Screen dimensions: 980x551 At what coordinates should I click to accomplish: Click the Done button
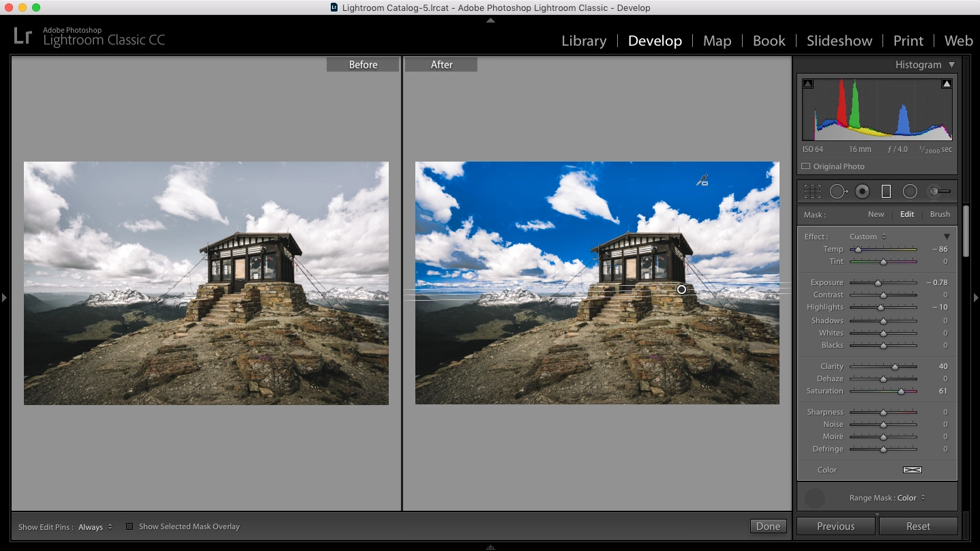[768, 526]
